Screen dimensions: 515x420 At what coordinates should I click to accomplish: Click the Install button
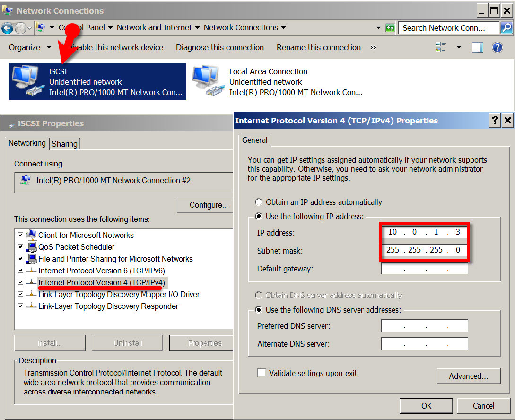pyautogui.click(x=50, y=343)
